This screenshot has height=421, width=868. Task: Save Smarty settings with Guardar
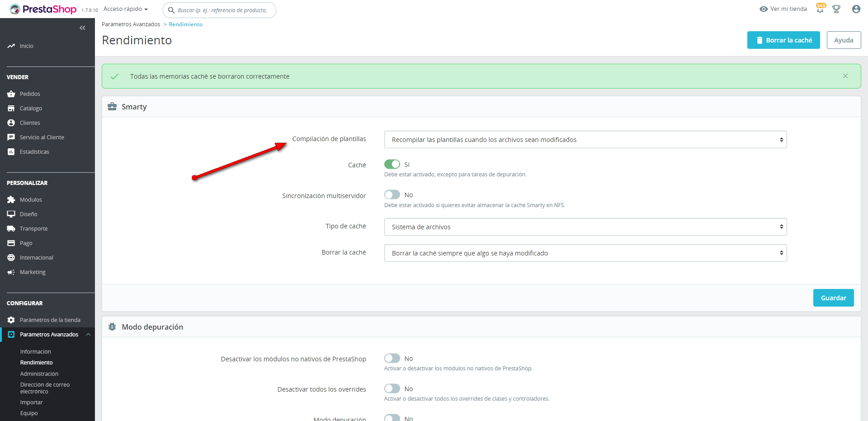point(834,298)
